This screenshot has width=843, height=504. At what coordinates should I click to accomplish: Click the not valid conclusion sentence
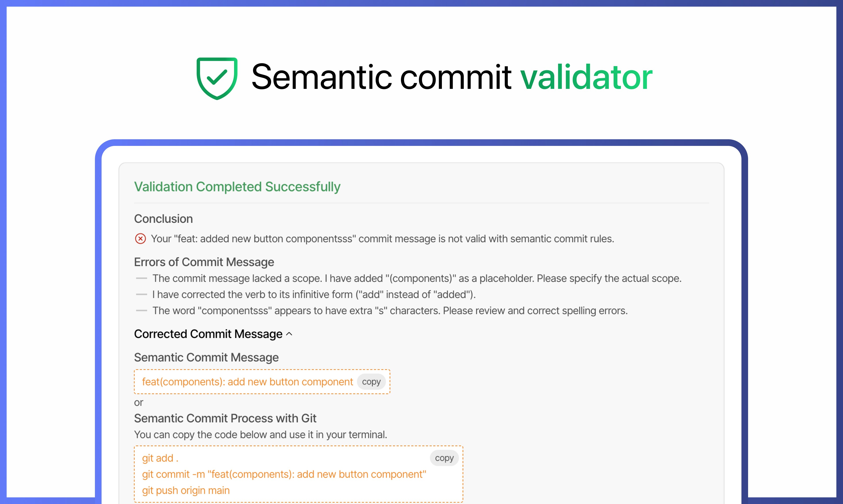point(382,239)
